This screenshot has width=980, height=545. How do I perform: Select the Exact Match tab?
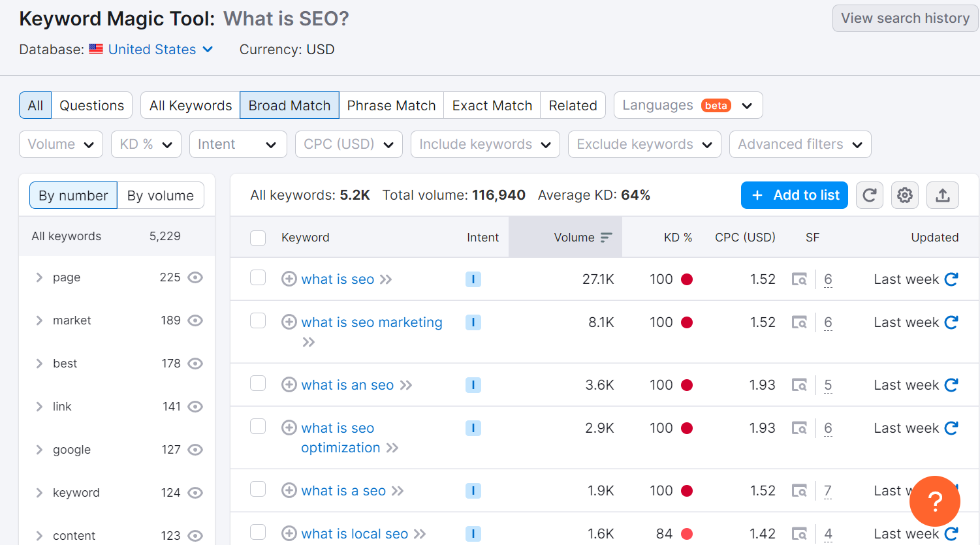click(x=492, y=105)
